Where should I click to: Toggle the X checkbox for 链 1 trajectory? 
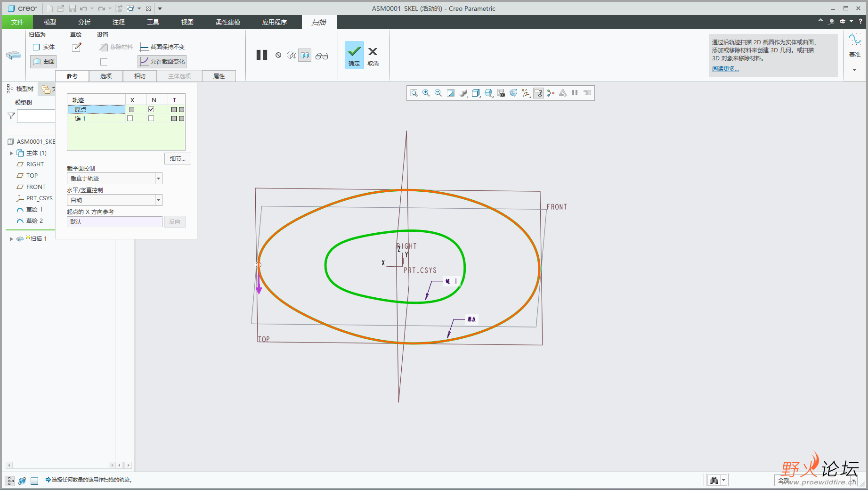130,118
